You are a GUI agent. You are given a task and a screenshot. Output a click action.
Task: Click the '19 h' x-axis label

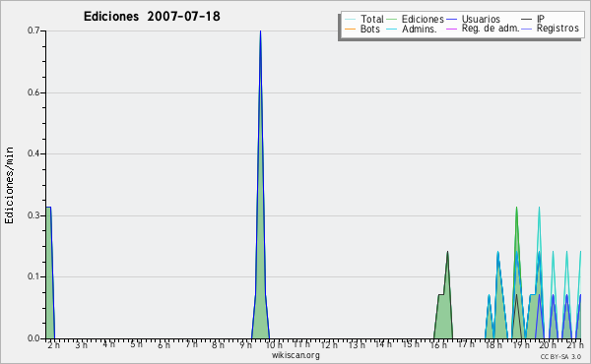(521, 344)
